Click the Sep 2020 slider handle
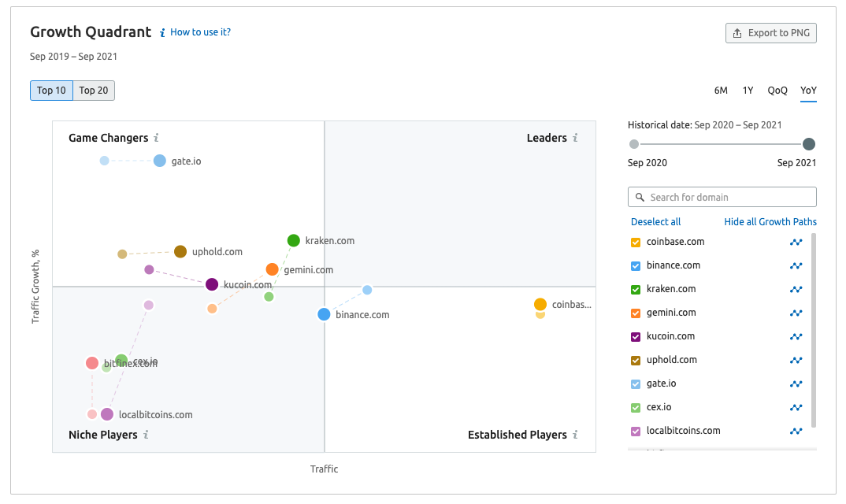The width and height of the screenshot is (846, 504). (x=634, y=144)
